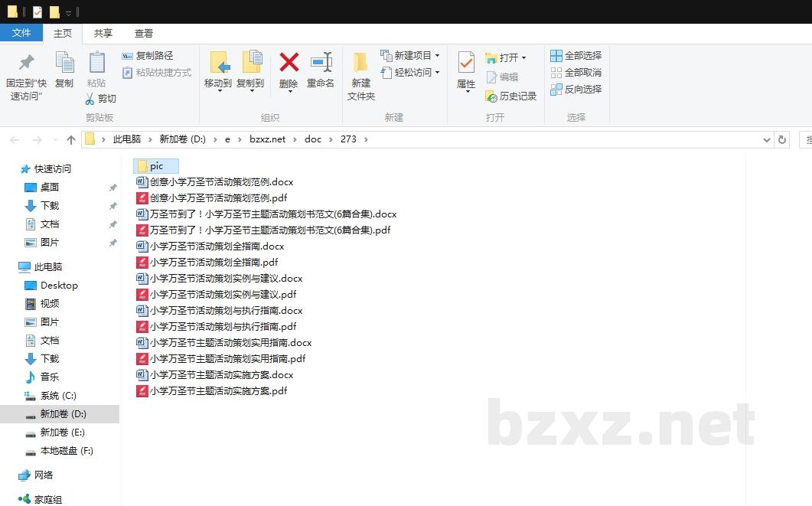
Task: Switch to the Share (共享) ribbon tab
Action: pos(103,33)
